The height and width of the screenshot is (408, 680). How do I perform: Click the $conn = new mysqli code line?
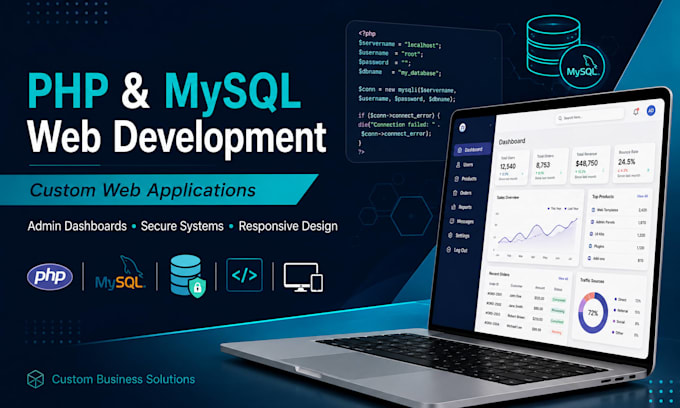point(407,89)
